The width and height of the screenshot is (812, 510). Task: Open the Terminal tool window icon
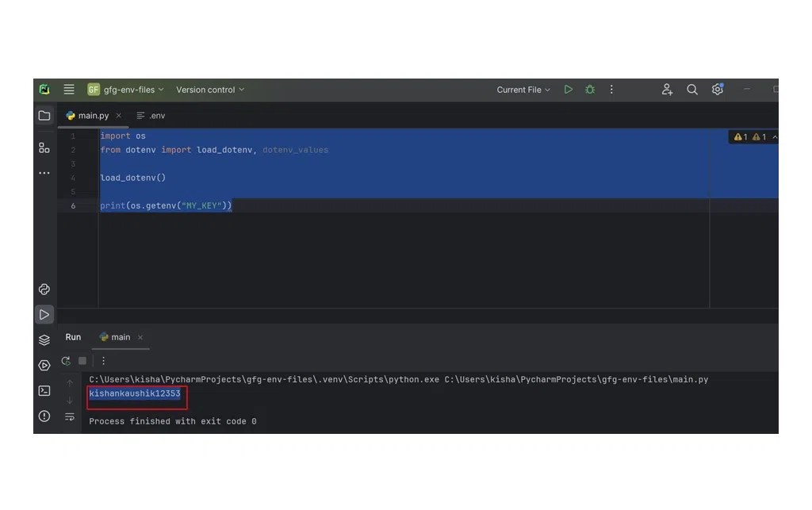point(44,390)
